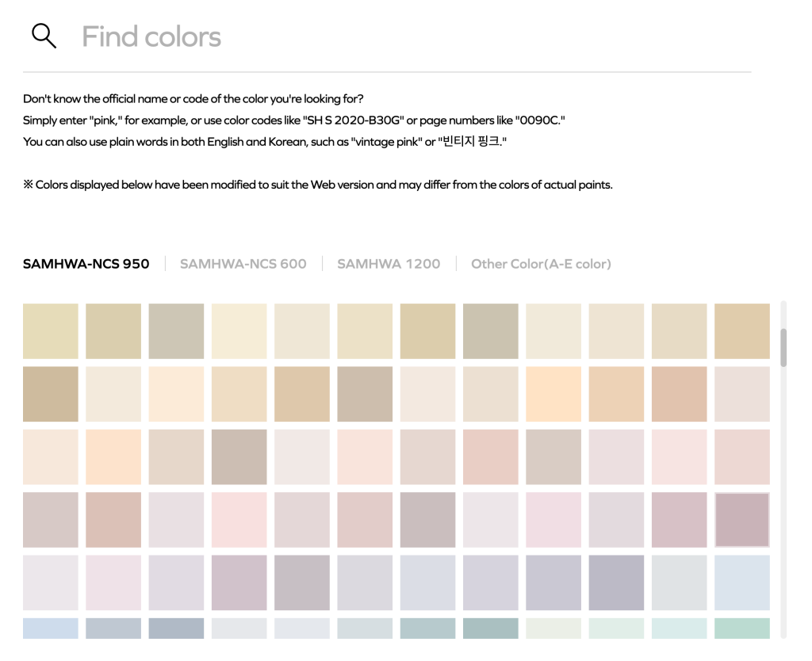Select the SAMHWA-NCS 950 tab
This screenshot has width=812, height=661.
tap(86, 263)
